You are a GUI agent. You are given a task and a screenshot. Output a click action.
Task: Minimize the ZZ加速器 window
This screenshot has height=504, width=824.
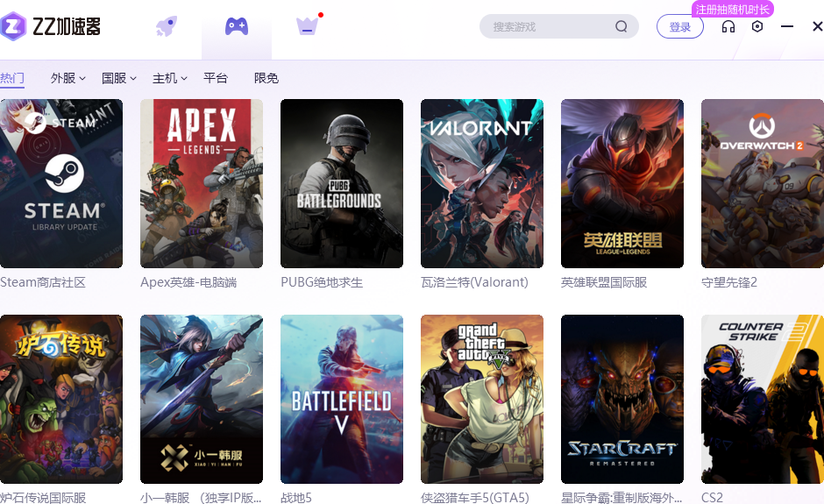787,26
